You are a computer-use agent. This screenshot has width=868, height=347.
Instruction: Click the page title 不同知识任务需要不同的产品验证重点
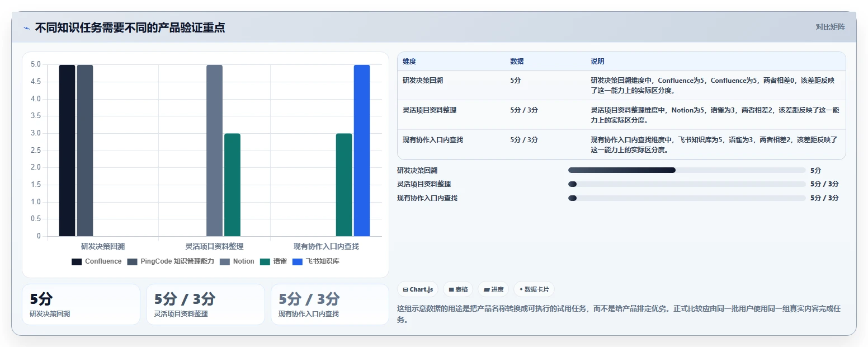[x=130, y=27]
